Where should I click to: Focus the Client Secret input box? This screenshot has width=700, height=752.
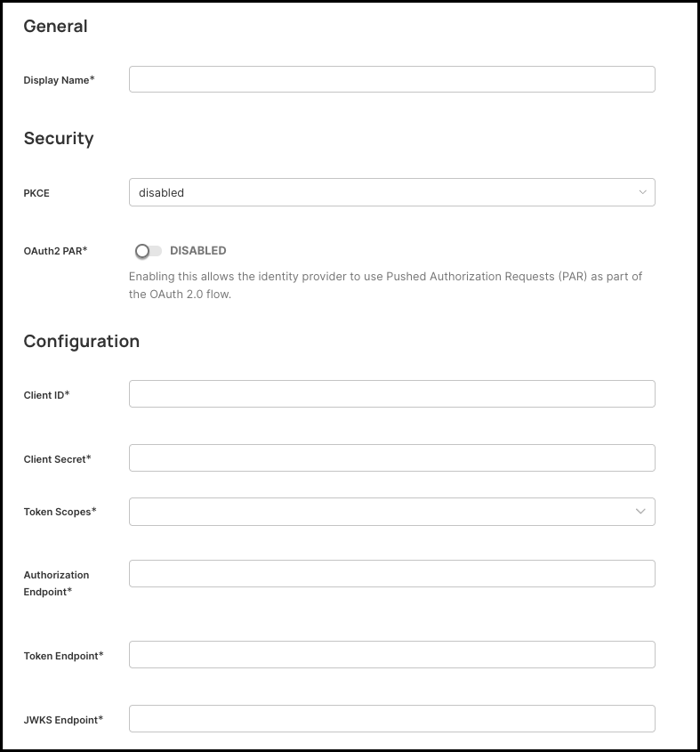pyautogui.click(x=391, y=457)
